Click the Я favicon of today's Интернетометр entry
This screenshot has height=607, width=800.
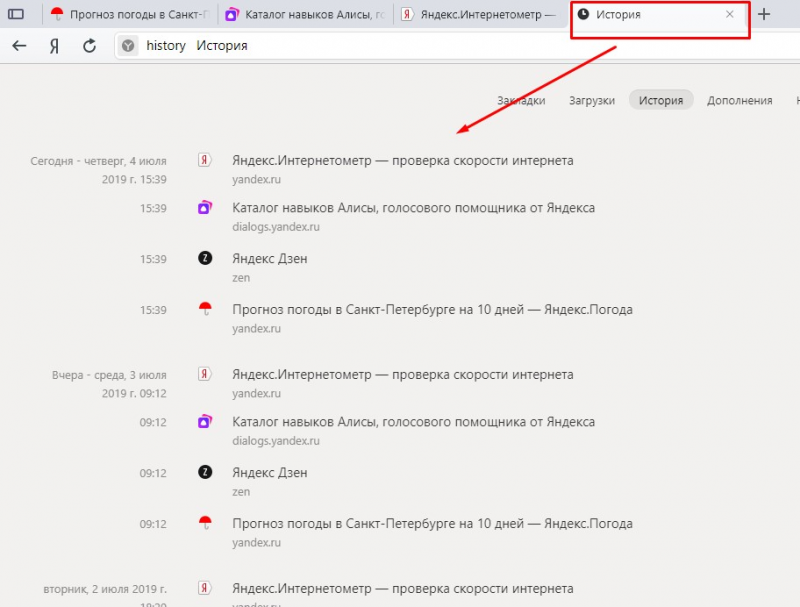coord(205,160)
